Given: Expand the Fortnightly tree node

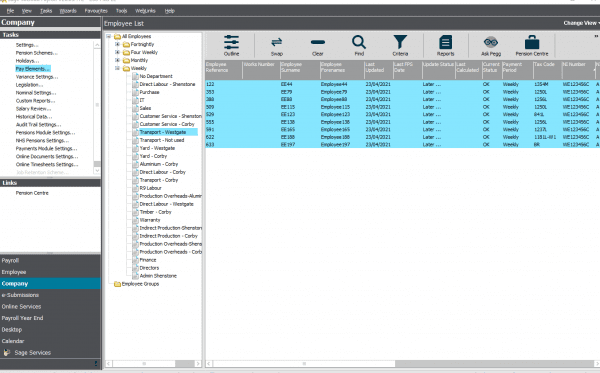Looking at the screenshot, I should point(117,44).
